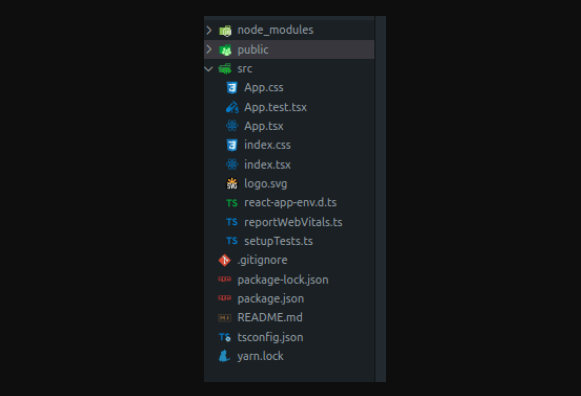This screenshot has width=581, height=396.
Task: Open the README.md file
Action: (270, 317)
